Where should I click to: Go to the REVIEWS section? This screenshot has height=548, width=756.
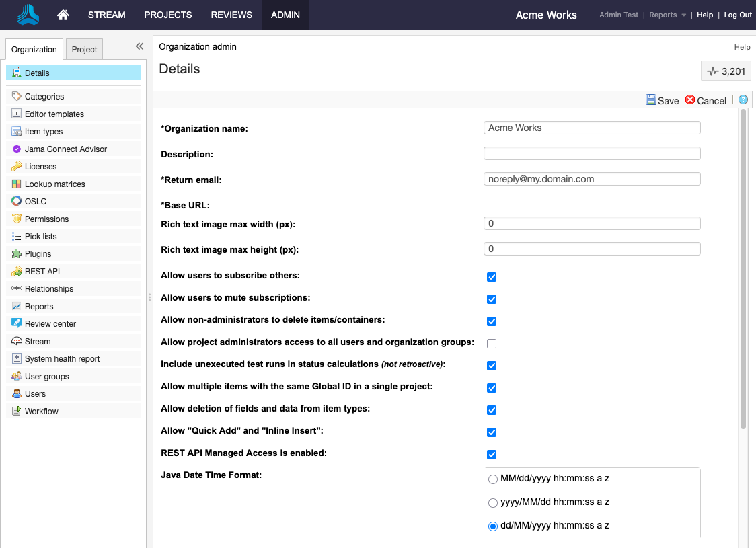pyautogui.click(x=231, y=14)
